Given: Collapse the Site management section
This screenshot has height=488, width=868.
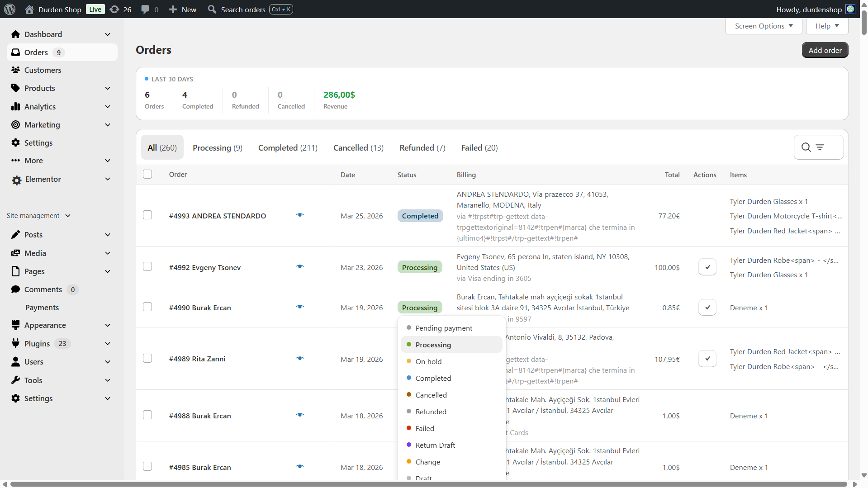Looking at the screenshot, I should [x=68, y=216].
